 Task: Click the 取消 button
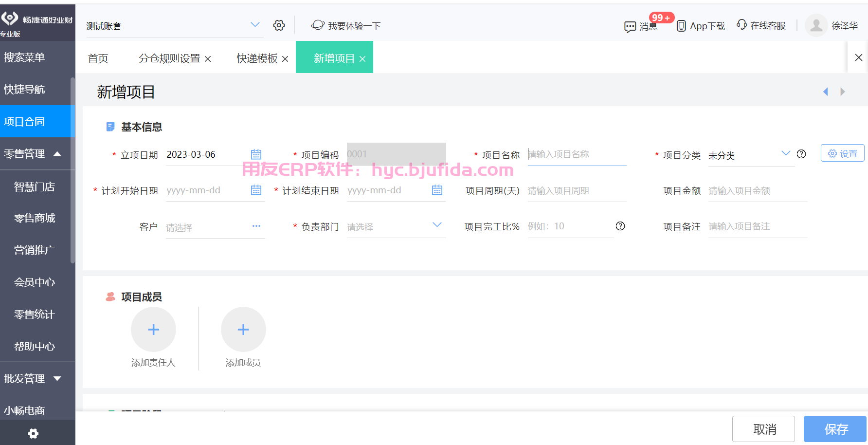click(x=764, y=429)
